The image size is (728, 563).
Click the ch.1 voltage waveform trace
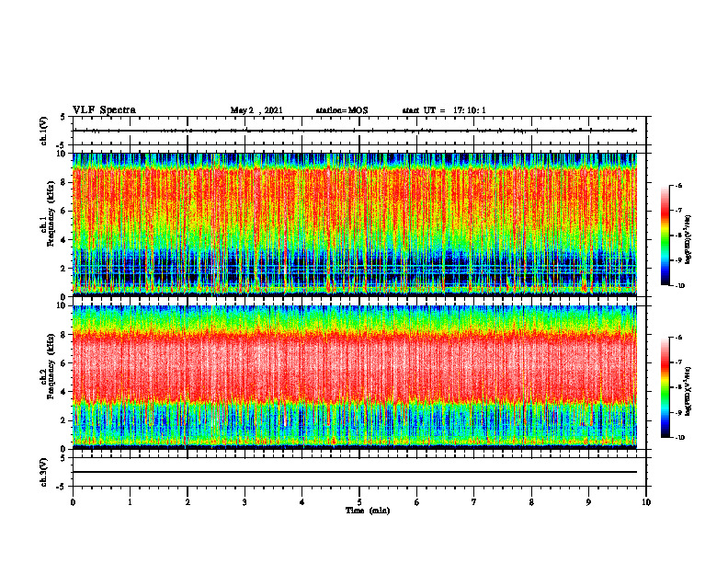pyautogui.click(x=355, y=131)
